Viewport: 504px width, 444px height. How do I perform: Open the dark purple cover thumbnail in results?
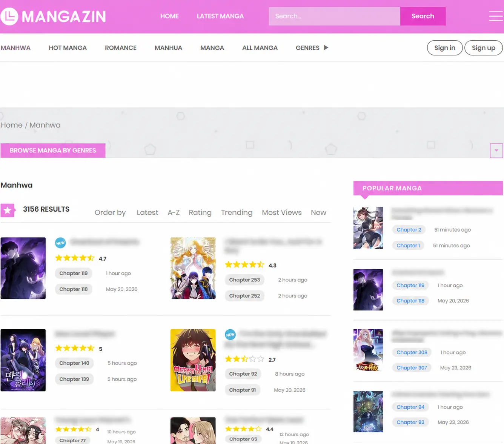[x=23, y=268]
